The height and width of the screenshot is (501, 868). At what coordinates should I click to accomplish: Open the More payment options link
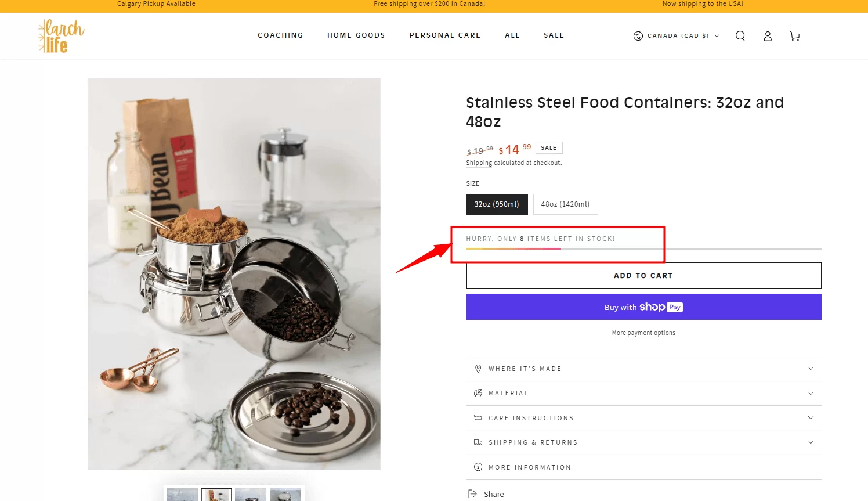pyautogui.click(x=643, y=333)
